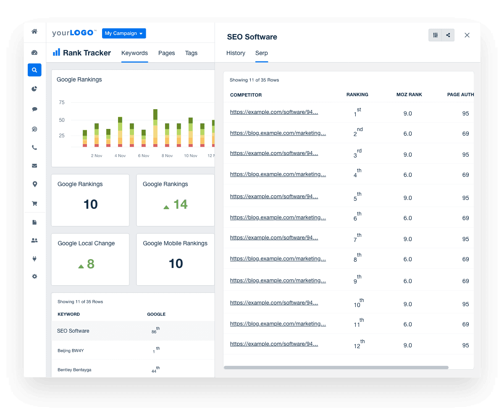Open the 1st ranked competitor URL link
This screenshot has height=420, width=504.
[x=274, y=113]
